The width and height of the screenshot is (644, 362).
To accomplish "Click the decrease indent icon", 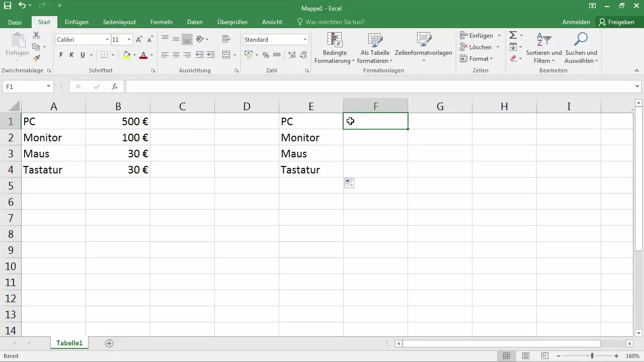I will pyautogui.click(x=199, y=55).
